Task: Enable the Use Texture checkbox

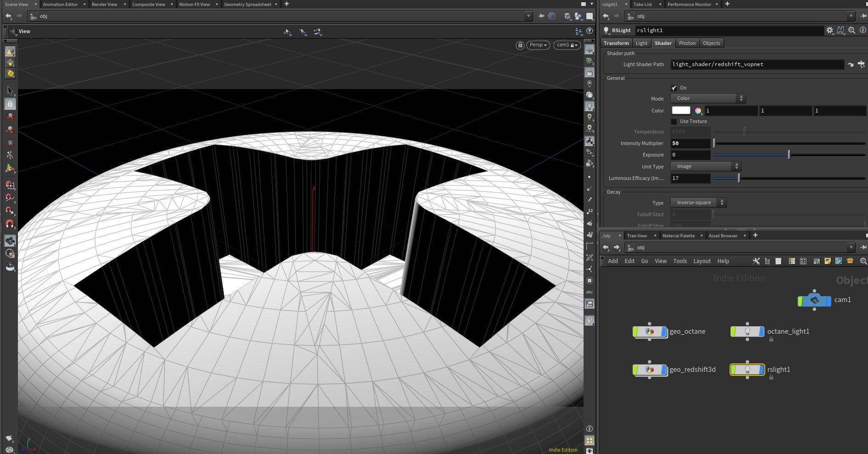Action: point(674,122)
